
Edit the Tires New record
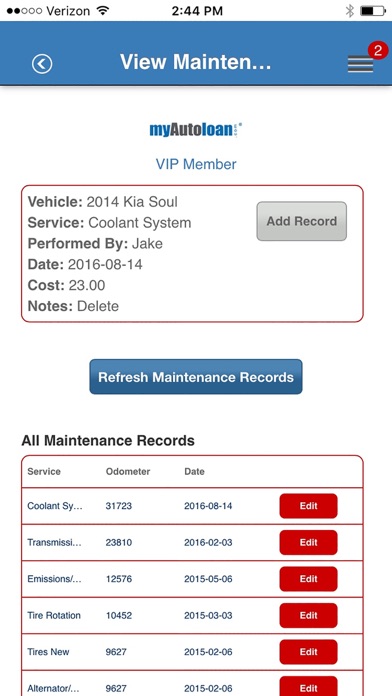click(309, 652)
